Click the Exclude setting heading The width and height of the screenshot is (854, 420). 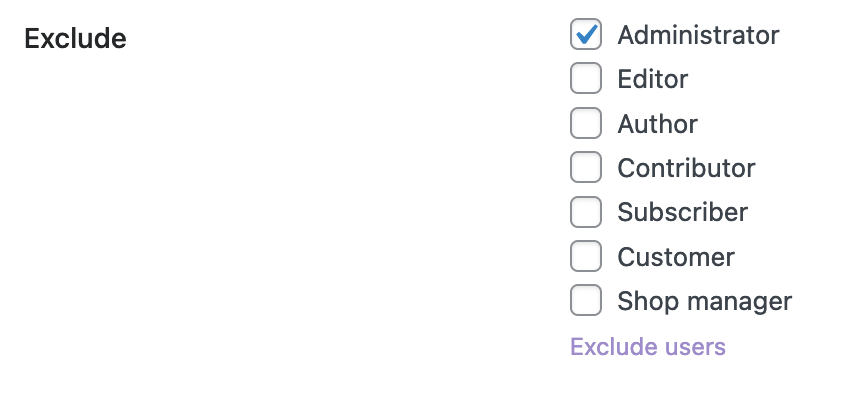click(x=75, y=39)
